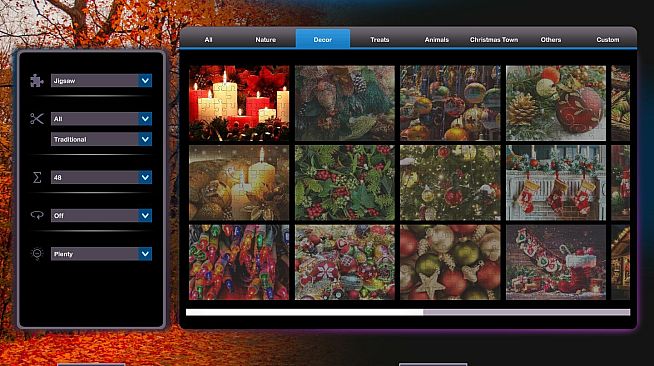
Task: Switch to the Nature tab
Action: [265, 40]
